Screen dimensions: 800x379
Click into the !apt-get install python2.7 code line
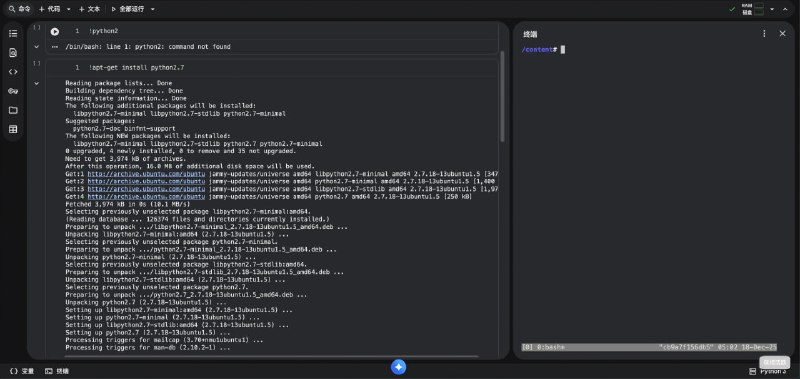(136, 67)
